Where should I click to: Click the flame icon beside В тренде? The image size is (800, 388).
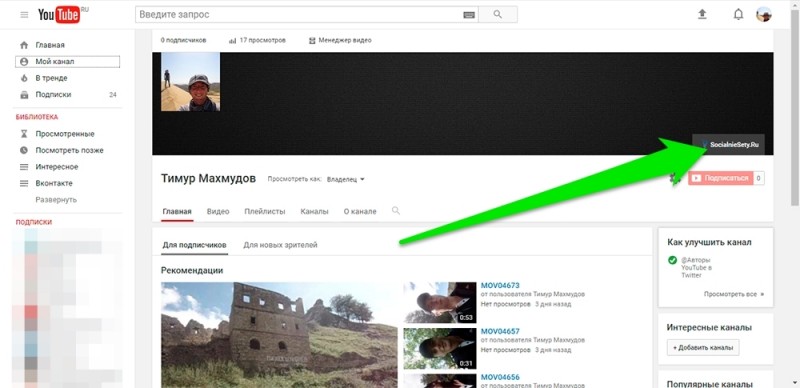pyautogui.click(x=24, y=78)
